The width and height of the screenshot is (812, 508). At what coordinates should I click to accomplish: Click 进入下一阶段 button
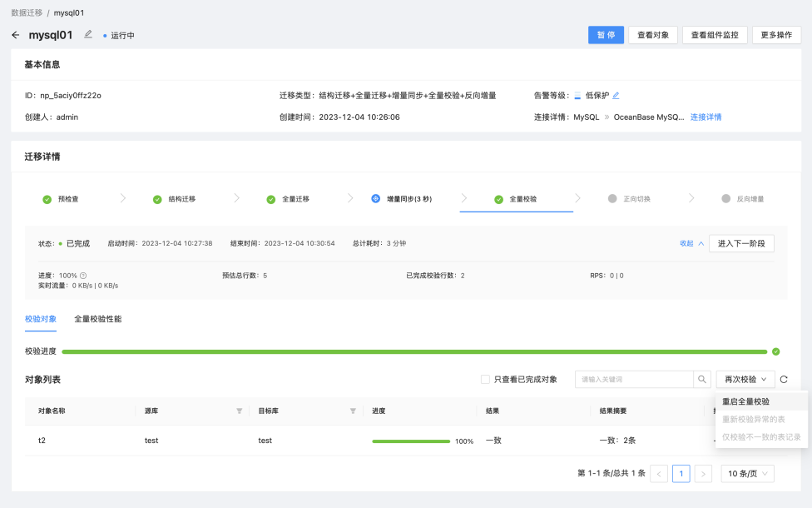(x=741, y=244)
